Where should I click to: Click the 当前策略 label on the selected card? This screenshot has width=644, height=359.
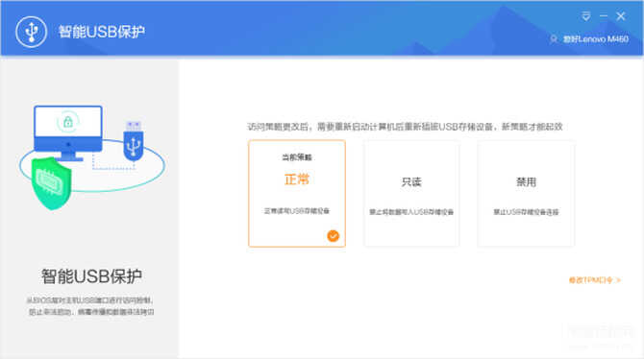pos(297,157)
